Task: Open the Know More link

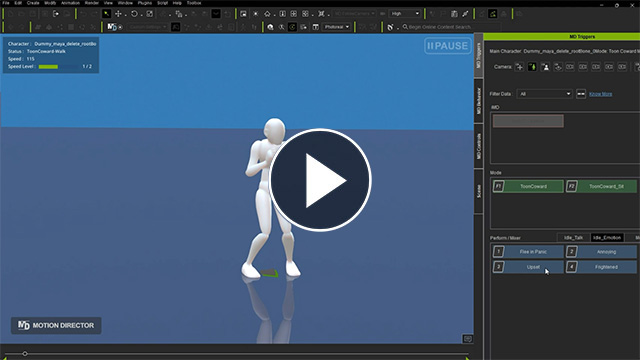Action: point(600,94)
